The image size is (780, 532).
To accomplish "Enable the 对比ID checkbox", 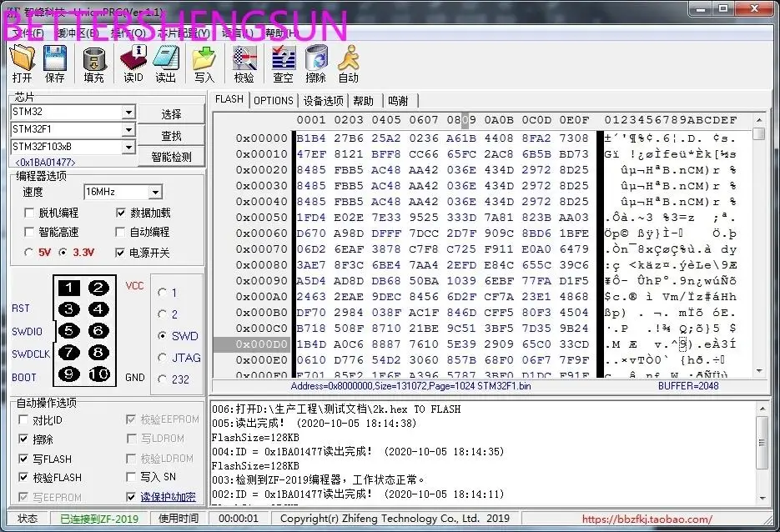I will (x=23, y=419).
